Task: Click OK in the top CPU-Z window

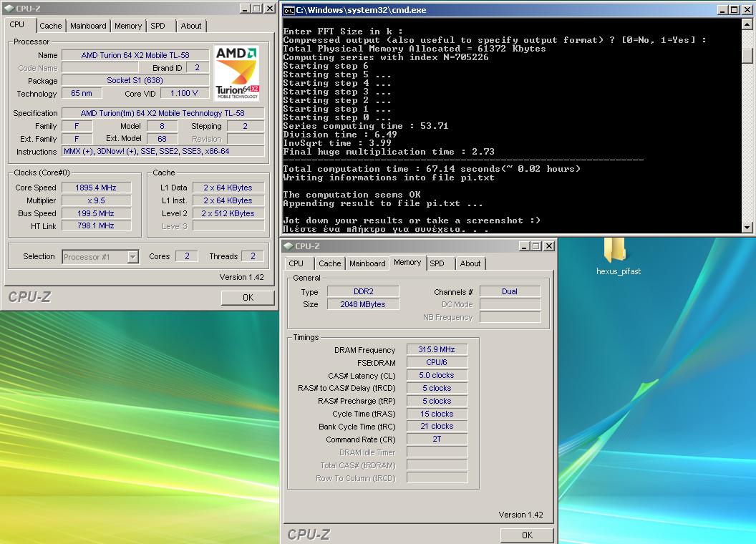Action: tap(248, 298)
